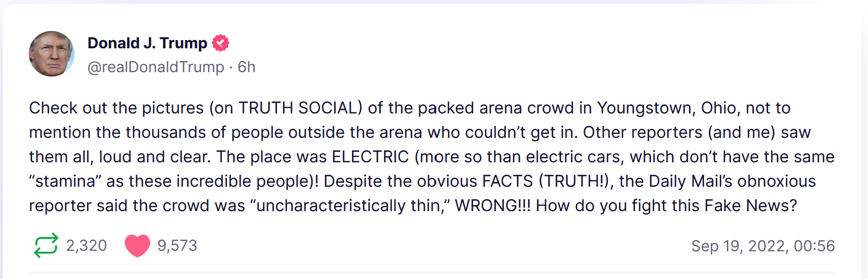Click "WRONG!!!" in the post text
The height and width of the screenshot is (279, 868).
tap(493, 206)
